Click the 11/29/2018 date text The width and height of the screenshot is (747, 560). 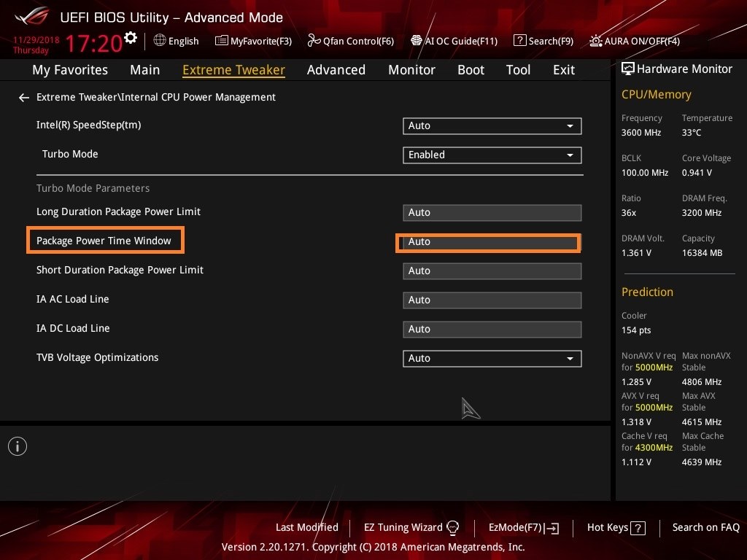(36, 40)
